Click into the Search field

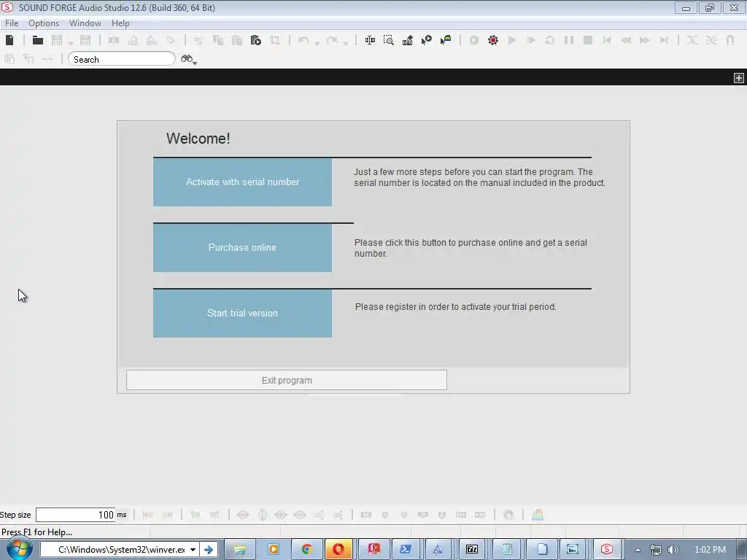click(122, 59)
